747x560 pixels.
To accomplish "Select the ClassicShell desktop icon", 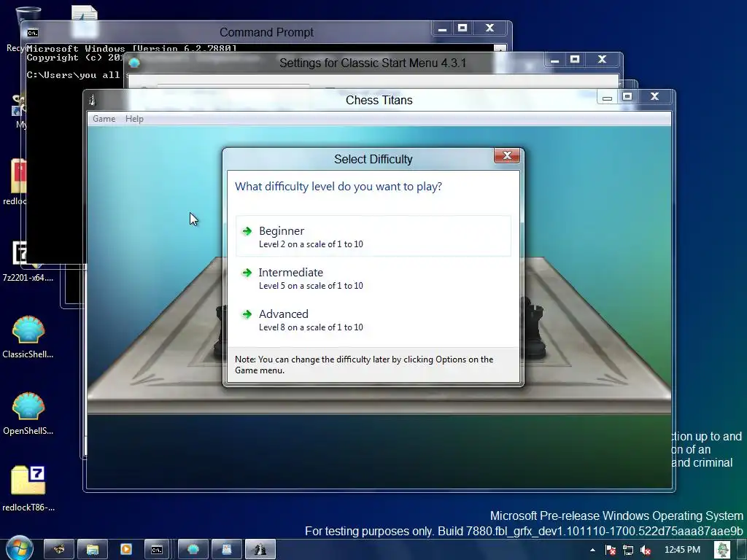I will point(28,337).
